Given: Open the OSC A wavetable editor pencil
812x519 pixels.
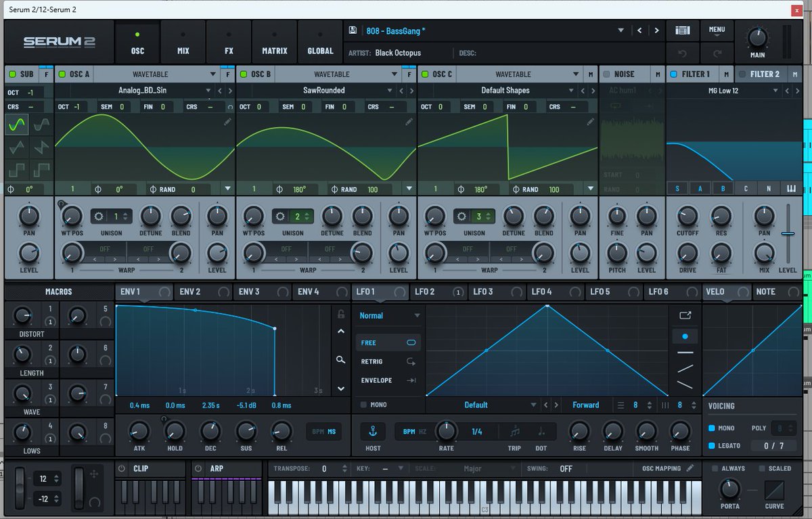Looking at the screenshot, I should pyautogui.click(x=227, y=122).
